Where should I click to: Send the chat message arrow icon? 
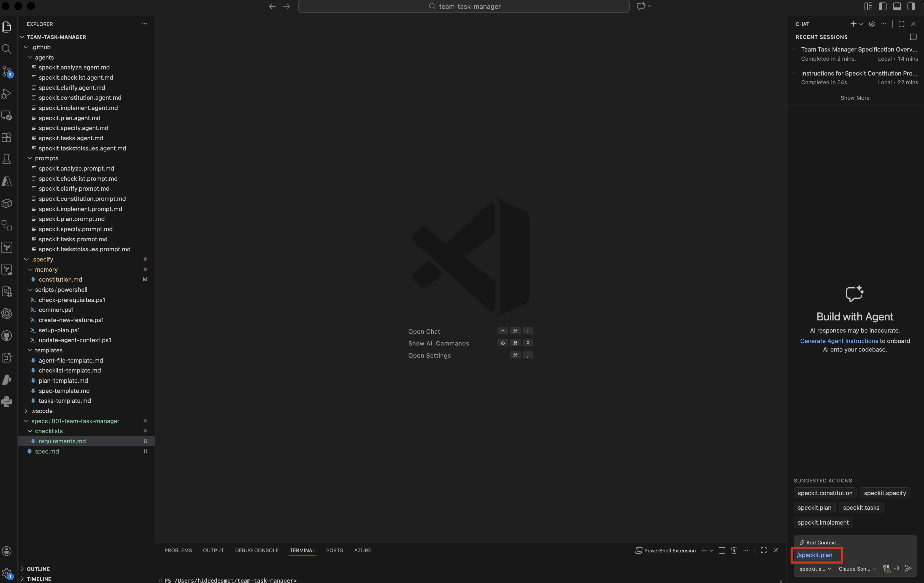pyautogui.click(x=908, y=568)
